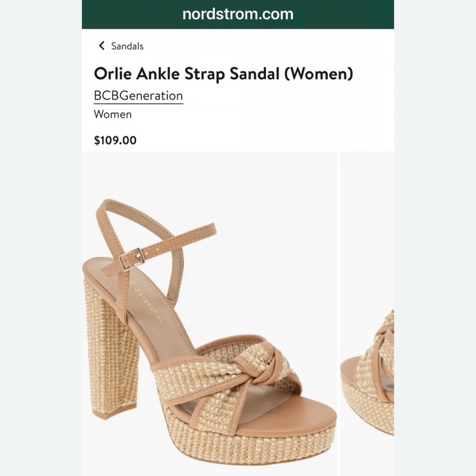Click the breadcrumb row above the title
The width and height of the screenshot is (476, 476).
click(119, 46)
